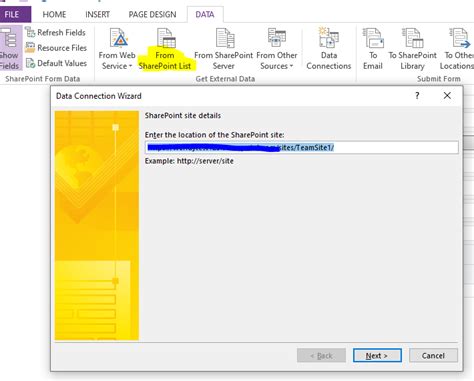This screenshot has height=381, width=474.
Task: Click the SharePoint site location field
Action: (x=302, y=147)
